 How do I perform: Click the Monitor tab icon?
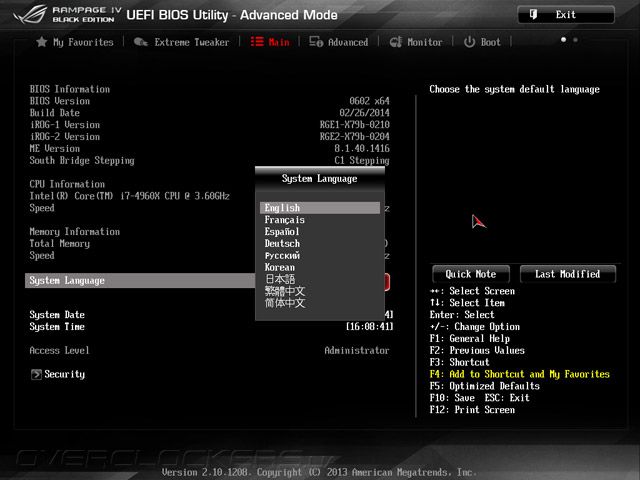(x=396, y=42)
